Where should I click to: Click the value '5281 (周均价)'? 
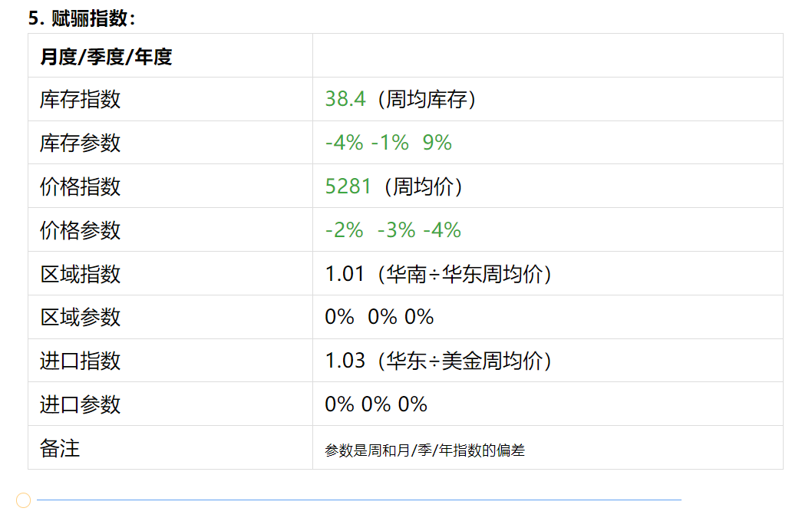pos(394,186)
